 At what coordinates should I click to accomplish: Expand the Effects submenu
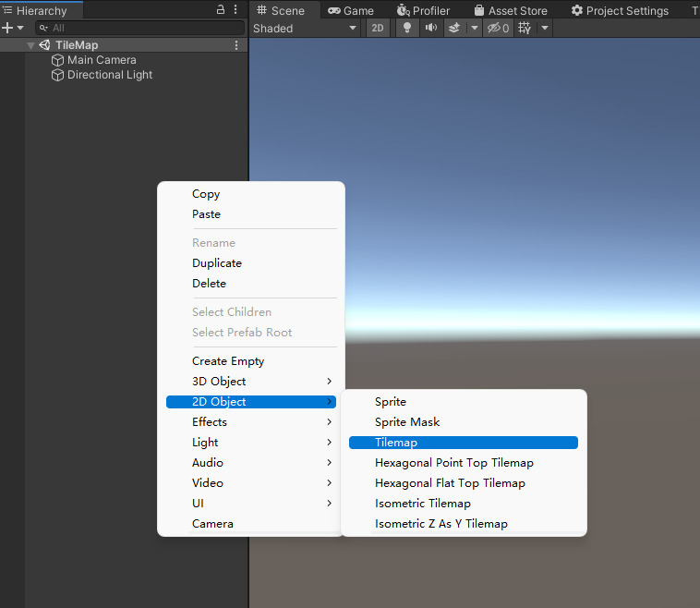point(251,422)
